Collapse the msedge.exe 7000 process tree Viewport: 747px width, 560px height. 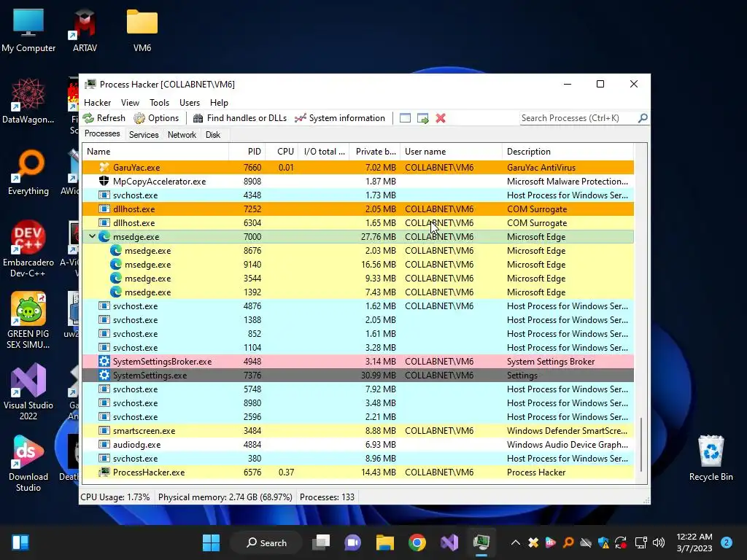click(92, 236)
